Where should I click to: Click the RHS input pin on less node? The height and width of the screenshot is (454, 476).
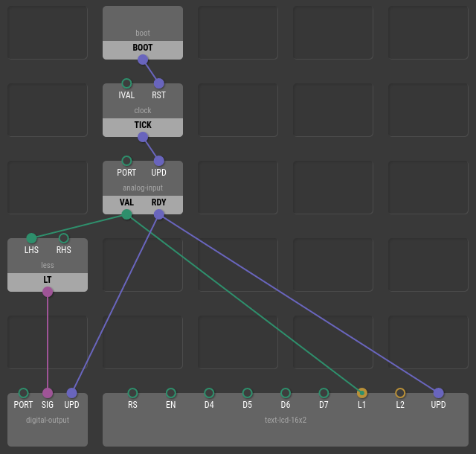[x=63, y=238]
